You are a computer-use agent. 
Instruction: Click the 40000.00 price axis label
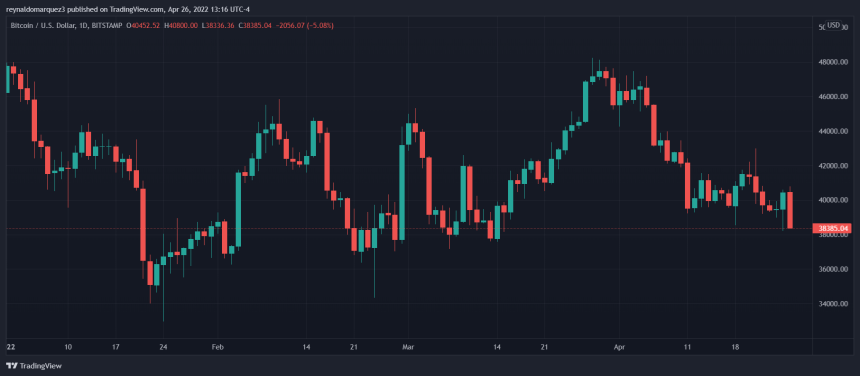coord(833,201)
